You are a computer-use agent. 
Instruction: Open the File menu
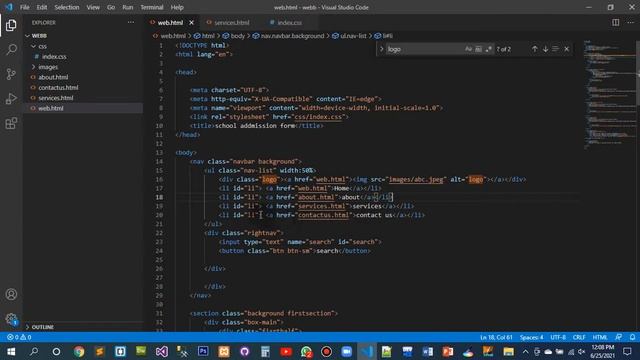(x=24, y=7)
